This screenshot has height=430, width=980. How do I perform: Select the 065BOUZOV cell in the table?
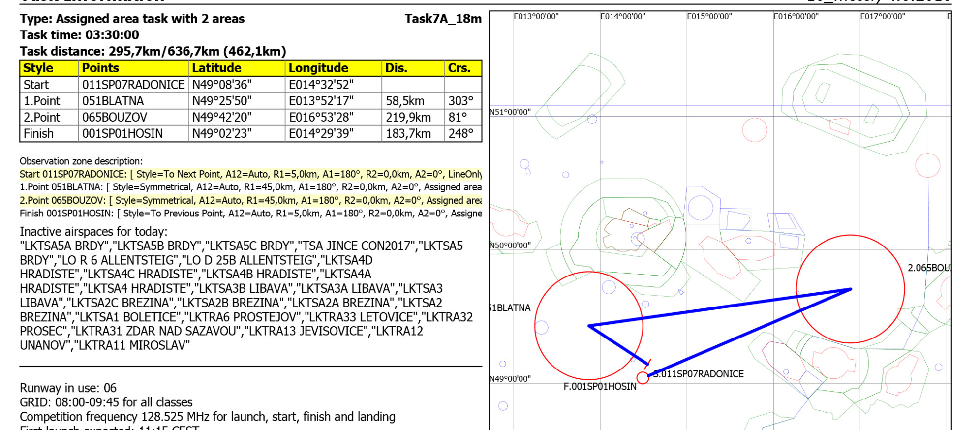pyautogui.click(x=115, y=118)
